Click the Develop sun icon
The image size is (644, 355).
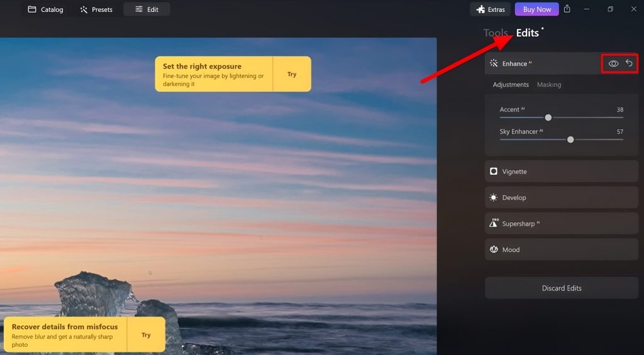tap(494, 197)
